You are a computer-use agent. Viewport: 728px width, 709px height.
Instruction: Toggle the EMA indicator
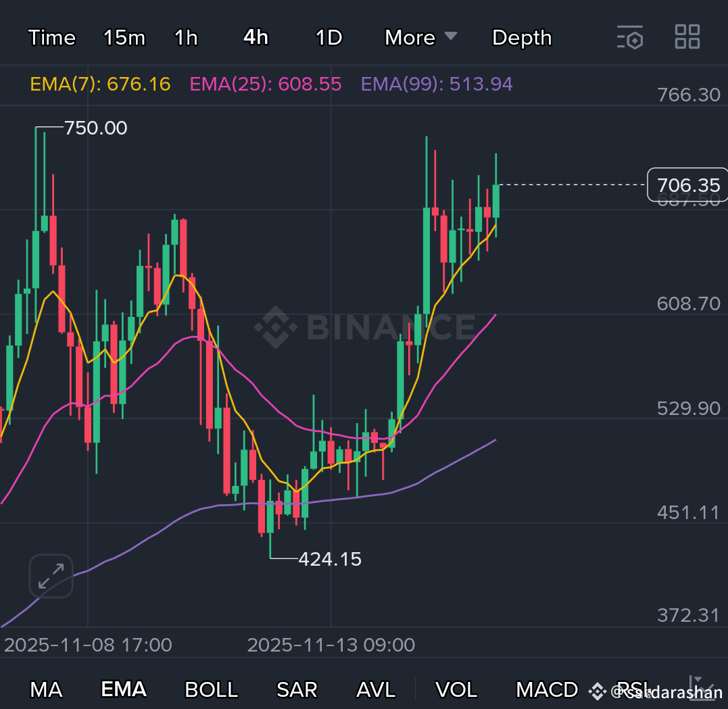tap(124, 689)
